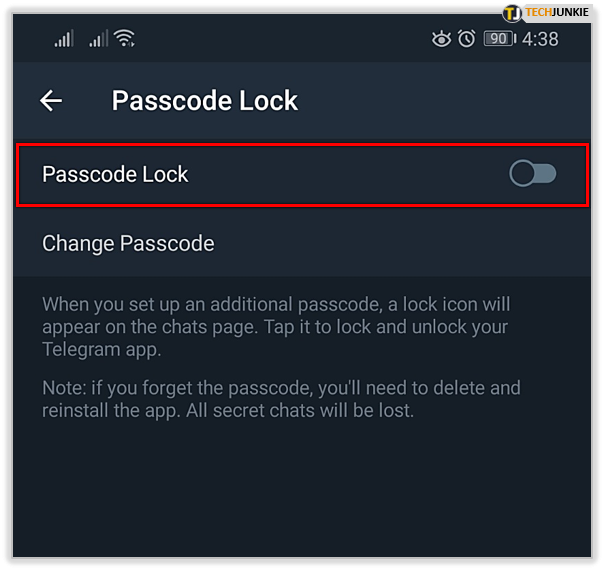
Task: Click the alarm clock status icon
Action: pos(466,39)
